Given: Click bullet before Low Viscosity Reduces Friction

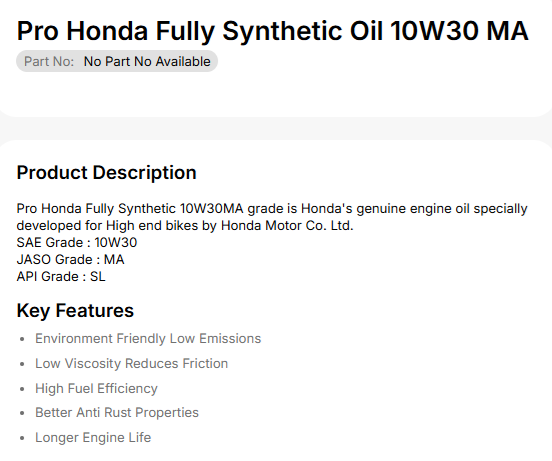Looking at the screenshot, I should coord(23,364).
